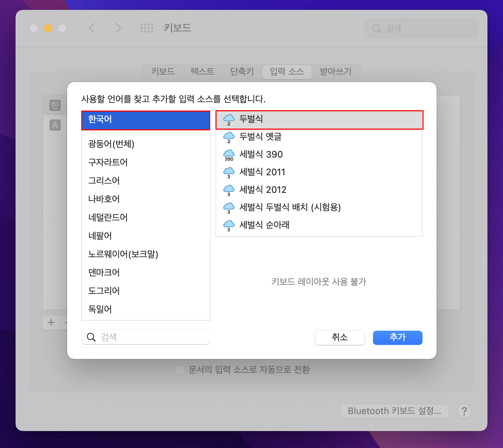Viewport: 503px width, 448px height.
Task: Select the 세벌식 390 input source text
Action: 261,154
